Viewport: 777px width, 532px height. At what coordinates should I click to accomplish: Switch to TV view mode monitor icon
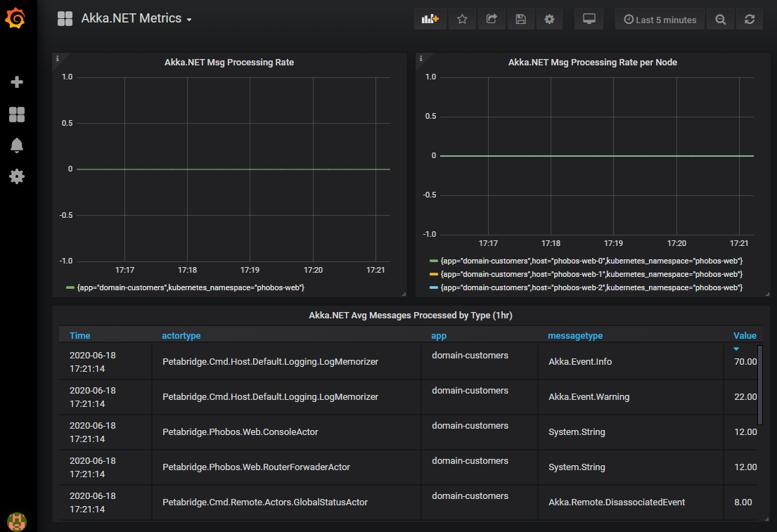click(589, 19)
